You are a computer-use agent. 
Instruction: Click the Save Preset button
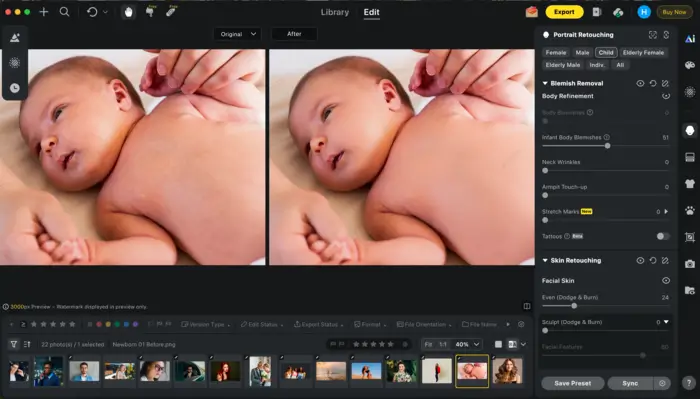[573, 383]
